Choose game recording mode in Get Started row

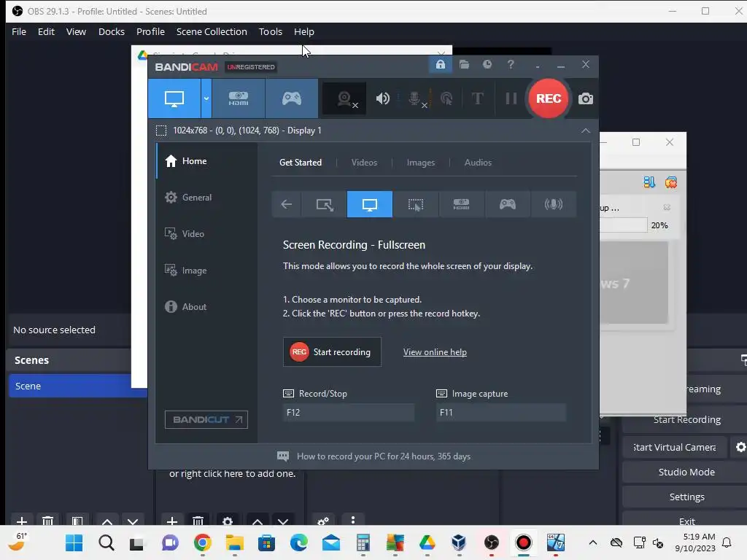508,204
